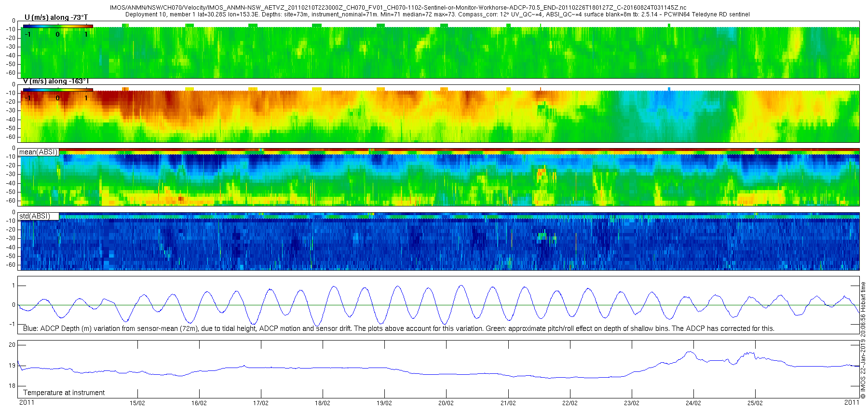Click the U velocity colorbar legend

(x=57, y=31)
